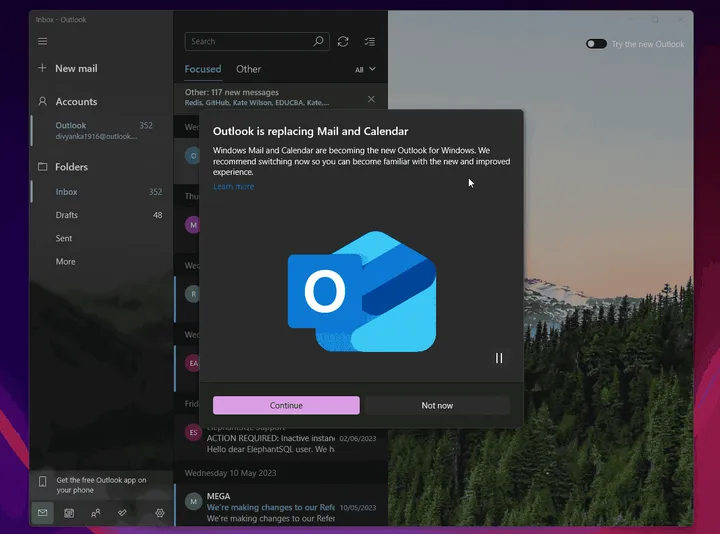Click into the Search field
This screenshot has height=534, width=720.
click(x=250, y=41)
